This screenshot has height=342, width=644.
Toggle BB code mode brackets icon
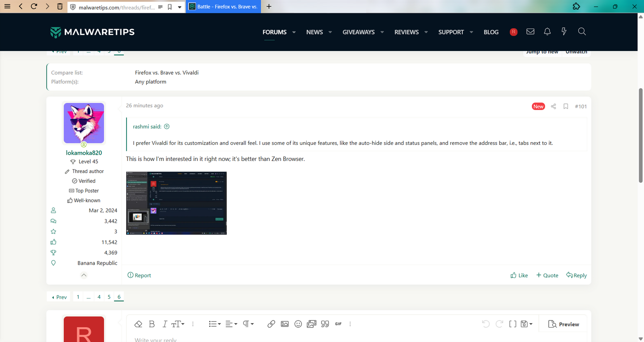coord(513,324)
